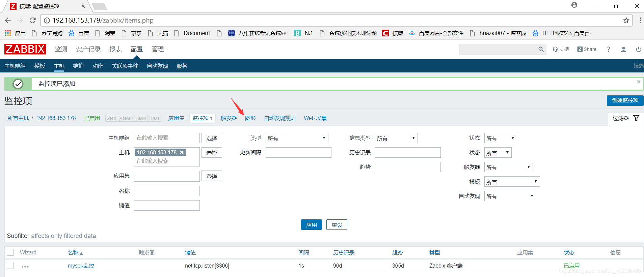Click the site info icon in address bar
Screen dimensions: 644x277
click(x=47, y=21)
